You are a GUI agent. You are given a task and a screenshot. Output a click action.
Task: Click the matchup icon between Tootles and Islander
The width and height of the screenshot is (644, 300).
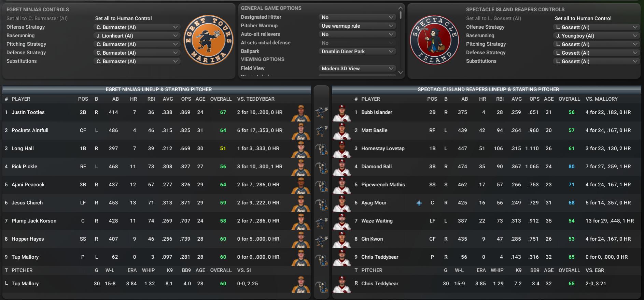point(321,112)
